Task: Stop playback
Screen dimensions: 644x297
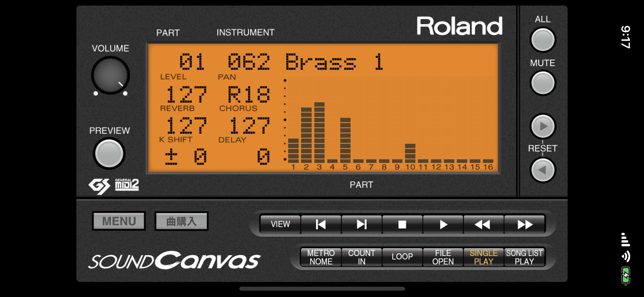Action: tap(402, 224)
